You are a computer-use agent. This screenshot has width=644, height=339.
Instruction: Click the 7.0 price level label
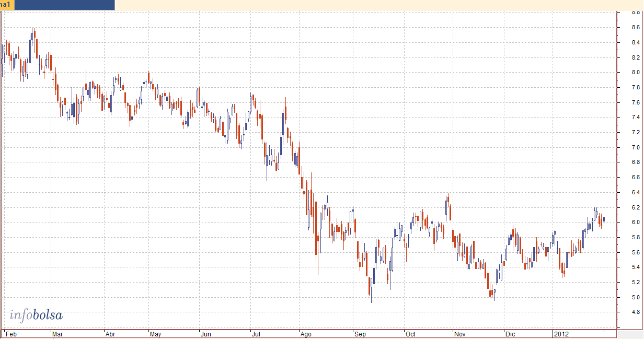(636, 148)
